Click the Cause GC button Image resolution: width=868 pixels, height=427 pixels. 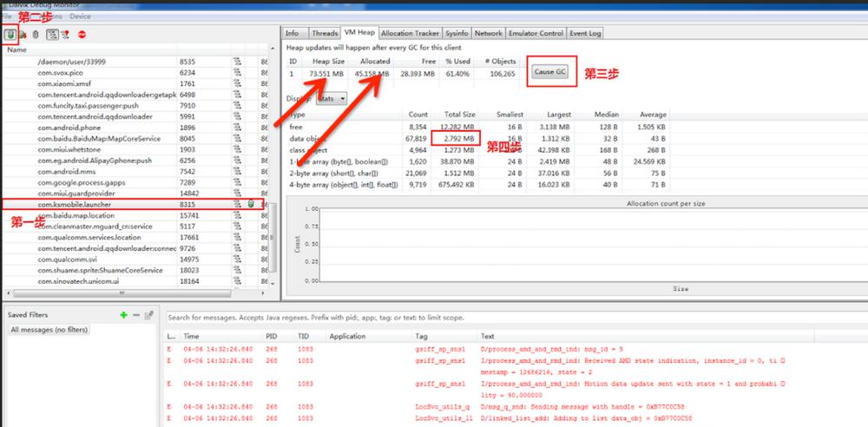click(x=550, y=72)
